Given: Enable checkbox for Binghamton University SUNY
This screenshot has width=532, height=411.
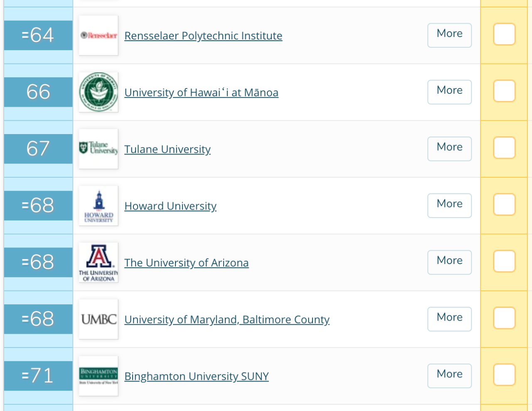Looking at the screenshot, I should tap(504, 375).
